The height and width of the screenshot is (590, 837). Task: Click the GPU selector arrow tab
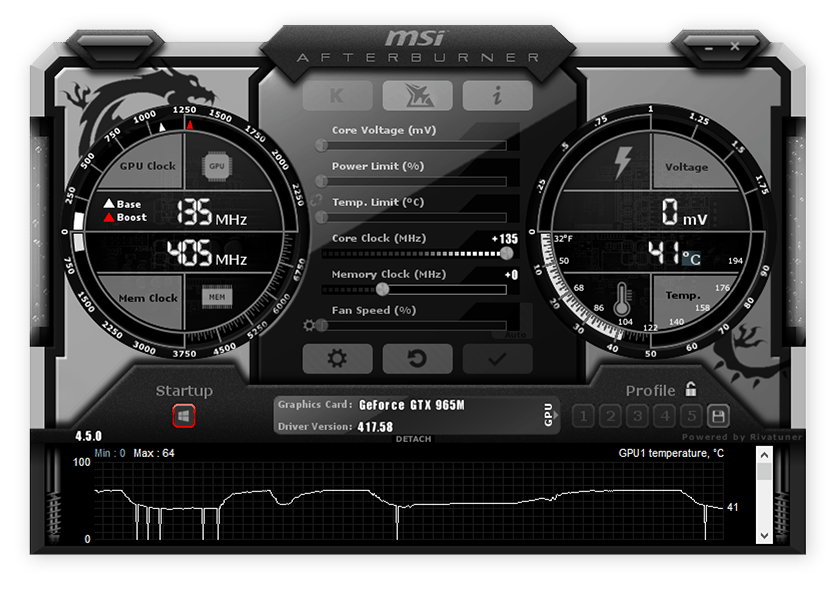(550, 415)
